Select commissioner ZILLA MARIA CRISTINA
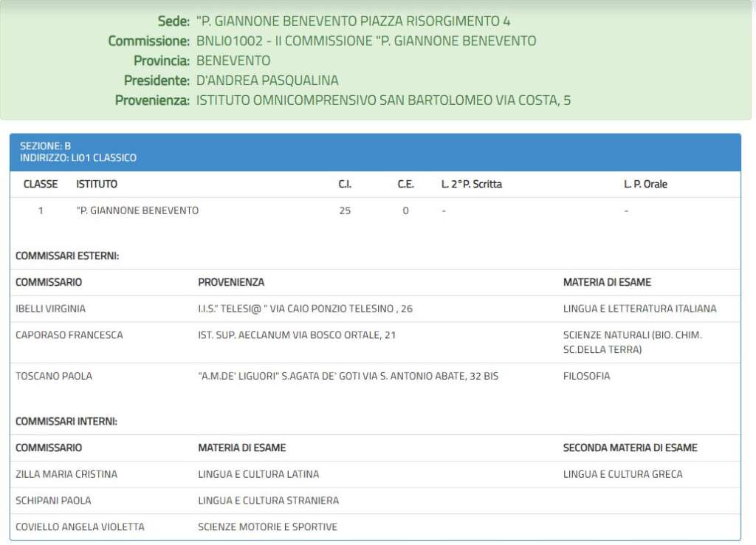The image size is (756, 545). point(66,475)
